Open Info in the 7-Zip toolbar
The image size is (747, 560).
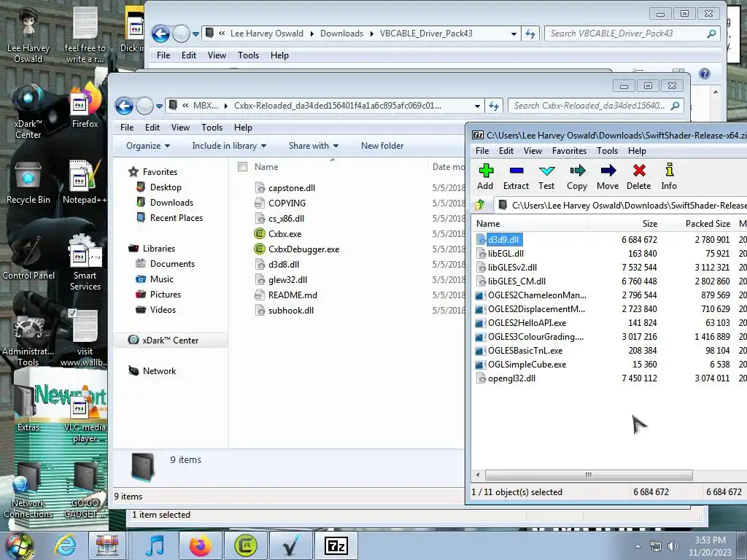tap(669, 176)
